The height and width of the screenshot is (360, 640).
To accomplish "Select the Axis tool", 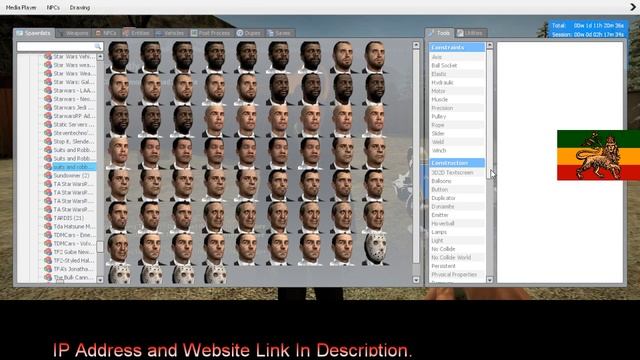I will point(457,57).
